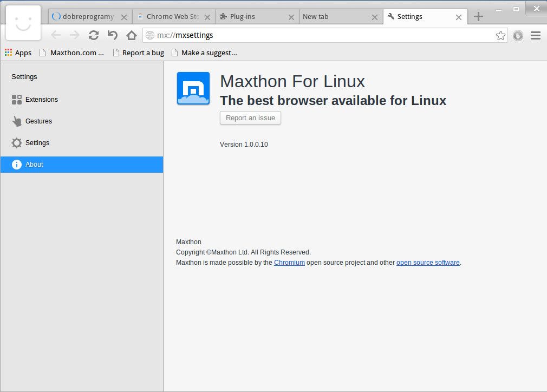Viewport: 547px width, 392px height.
Task: Click the smiley face avatar icon
Action: pyautogui.click(x=23, y=23)
